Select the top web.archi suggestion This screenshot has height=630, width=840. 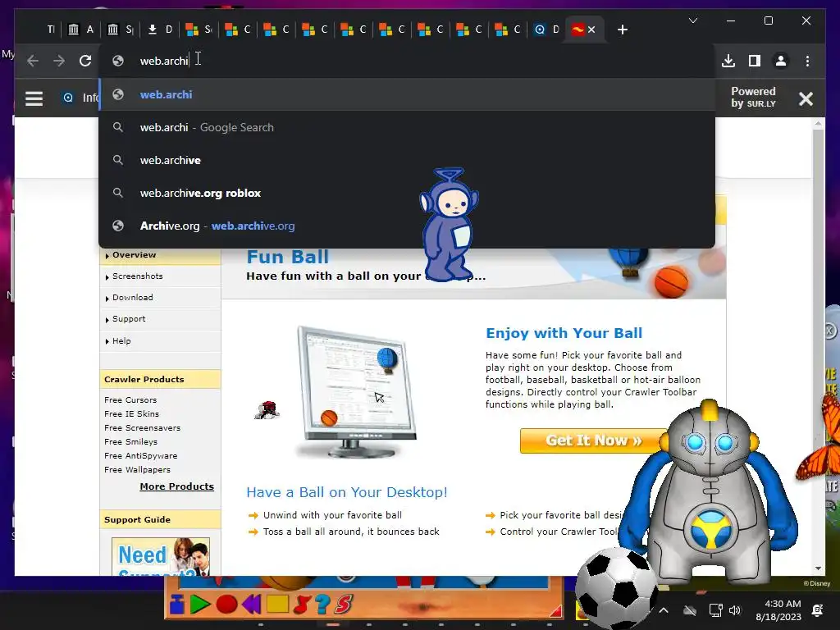[x=407, y=95]
